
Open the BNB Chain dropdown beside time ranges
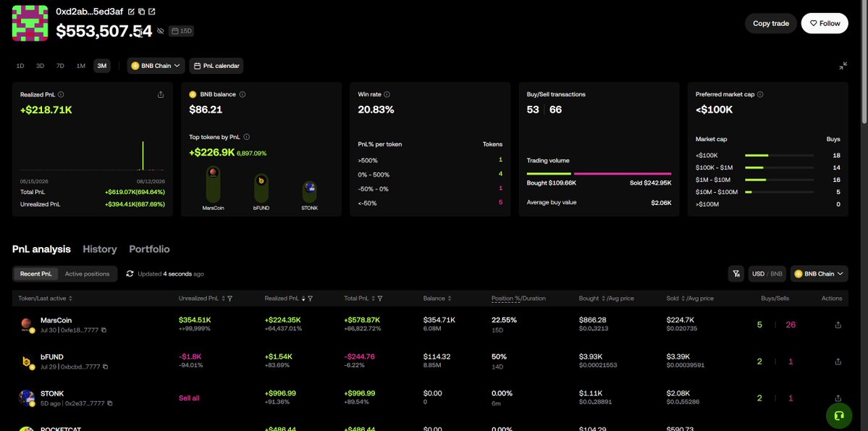click(x=156, y=66)
